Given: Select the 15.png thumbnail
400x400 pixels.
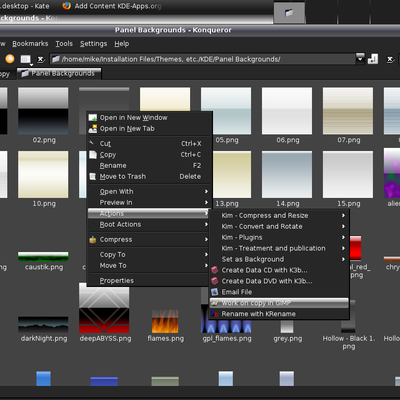Looking at the screenshot, I should [x=348, y=174].
